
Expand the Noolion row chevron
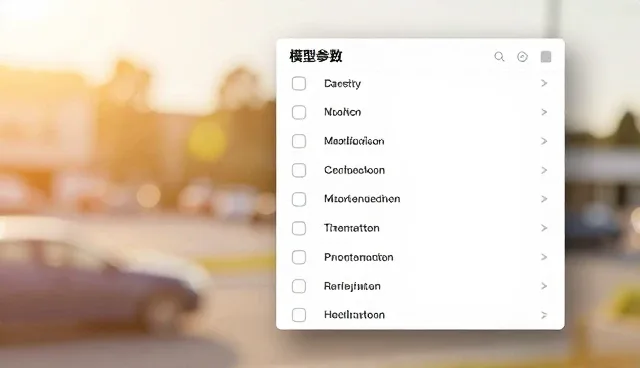coord(544,112)
